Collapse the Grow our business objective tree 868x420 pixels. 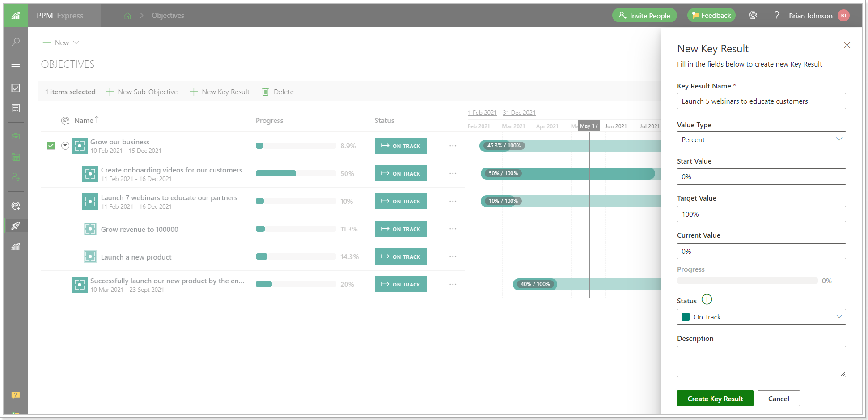point(65,146)
